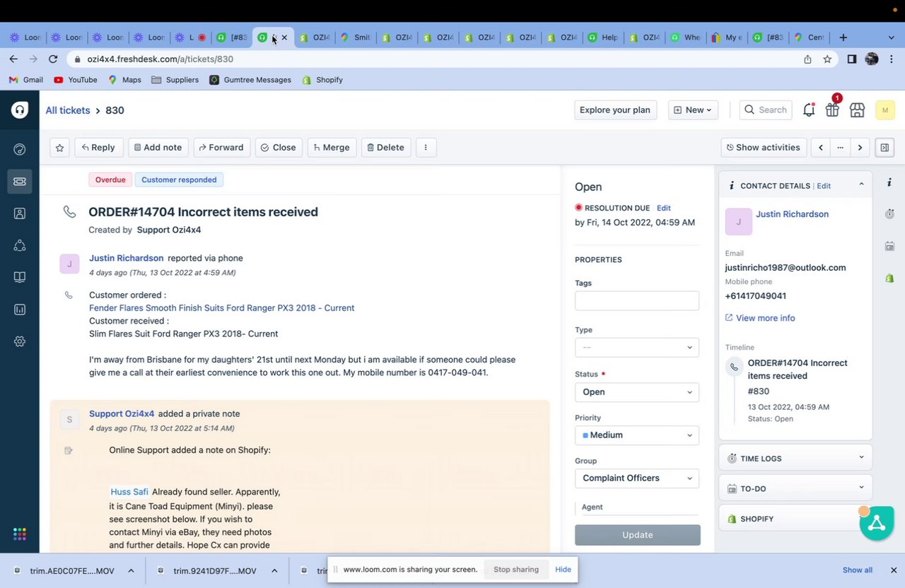Open a new browser tab

pyautogui.click(x=843, y=37)
